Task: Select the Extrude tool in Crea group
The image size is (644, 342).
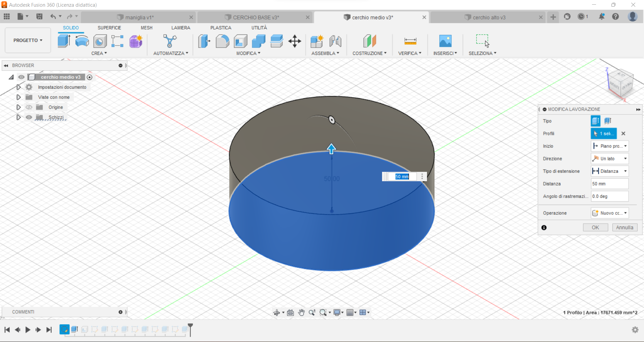Action: [x=64, y=41]
